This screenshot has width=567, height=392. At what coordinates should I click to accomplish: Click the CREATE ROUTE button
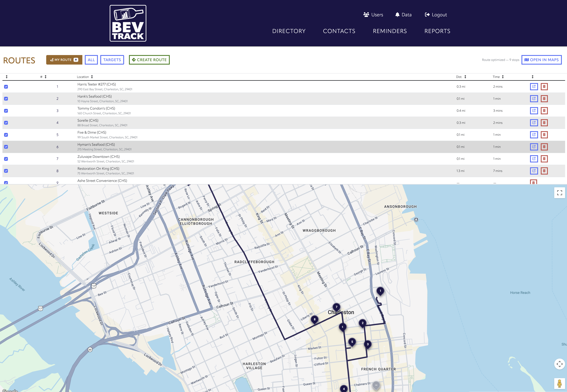click(x=149, y=60)
